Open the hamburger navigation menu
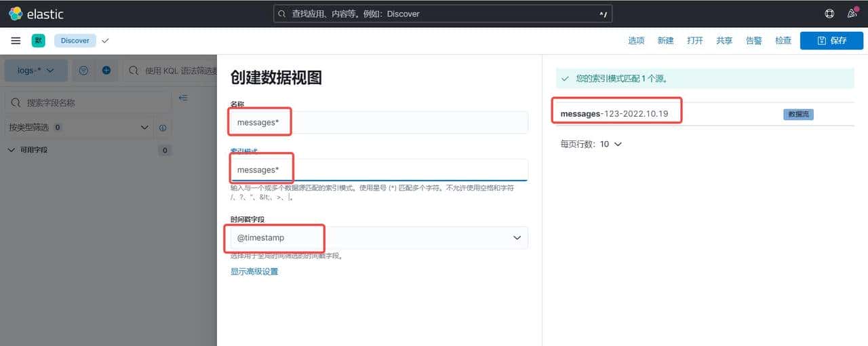 (x=16, y=41)
